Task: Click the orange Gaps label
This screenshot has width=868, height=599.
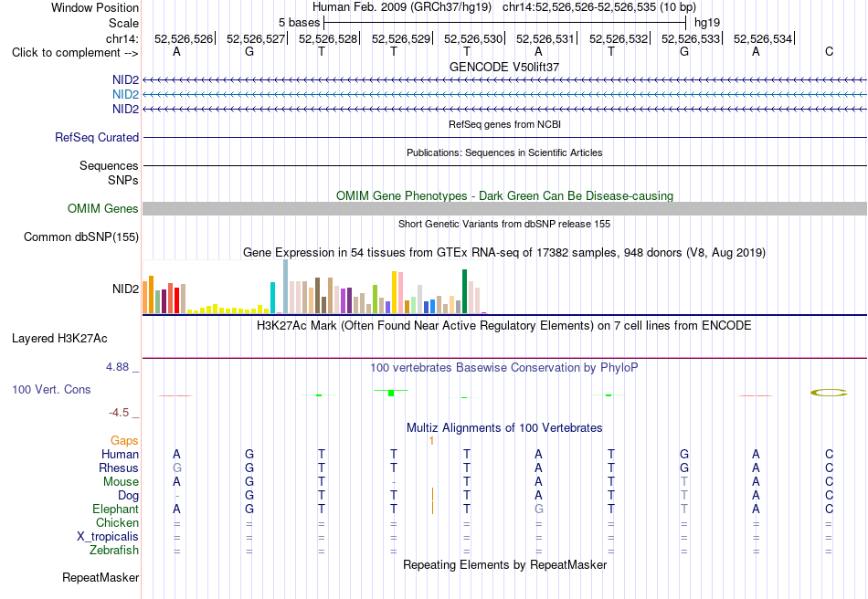Action: pyautogui.click(x=124, y=440)
